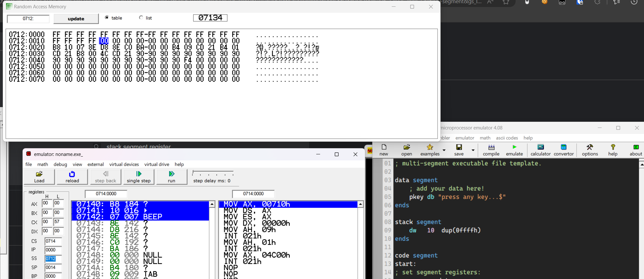644x279 pixels.
Task: Open help with the question mark icon
Action: (613, 150)
